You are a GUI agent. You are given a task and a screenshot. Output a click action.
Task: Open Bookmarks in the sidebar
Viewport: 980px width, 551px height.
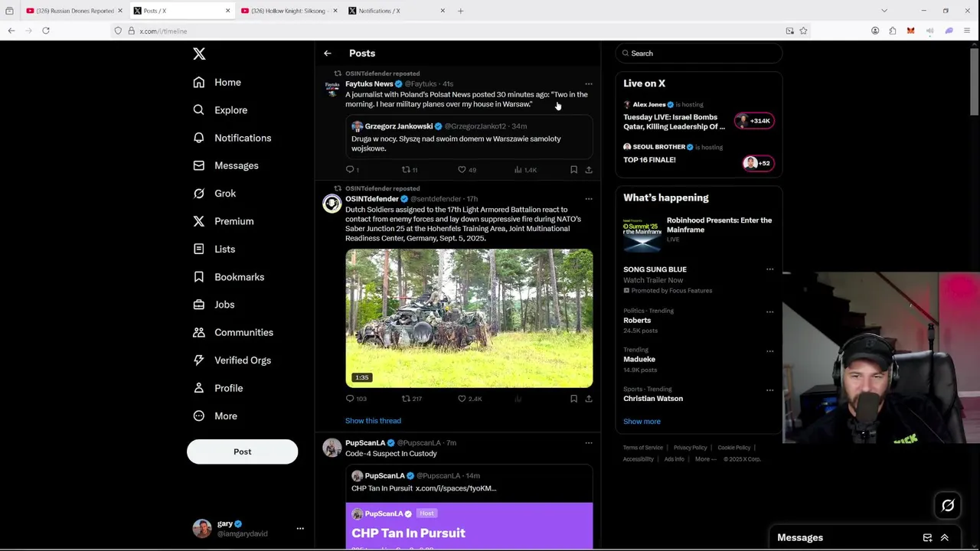point(229,277)
